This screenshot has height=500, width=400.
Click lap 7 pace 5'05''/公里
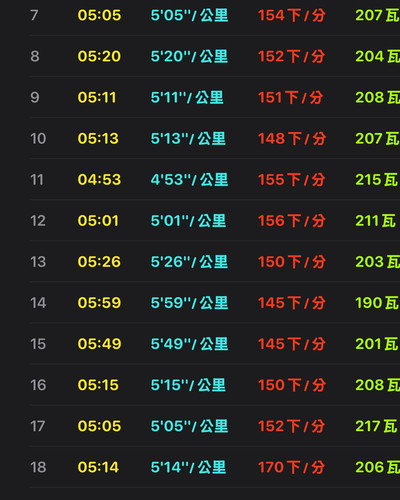[189, 15]
